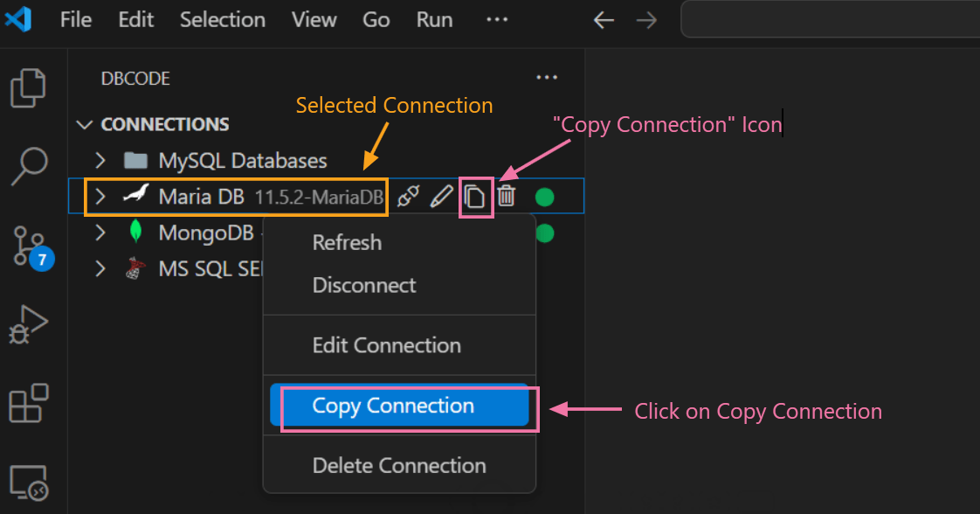Open the File menu
Image resolution: width=980 pixels, height=514 pixels.
click(76, 19)
